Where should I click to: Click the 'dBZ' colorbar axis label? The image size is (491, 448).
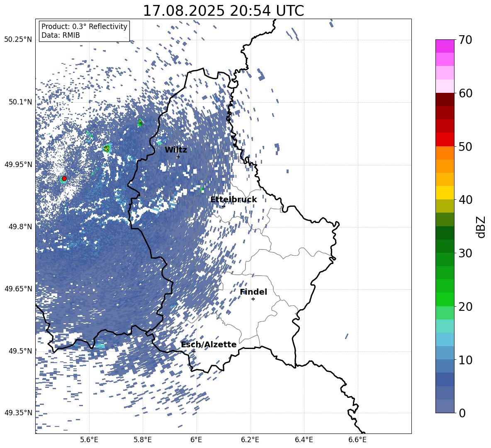pos(481,227)
